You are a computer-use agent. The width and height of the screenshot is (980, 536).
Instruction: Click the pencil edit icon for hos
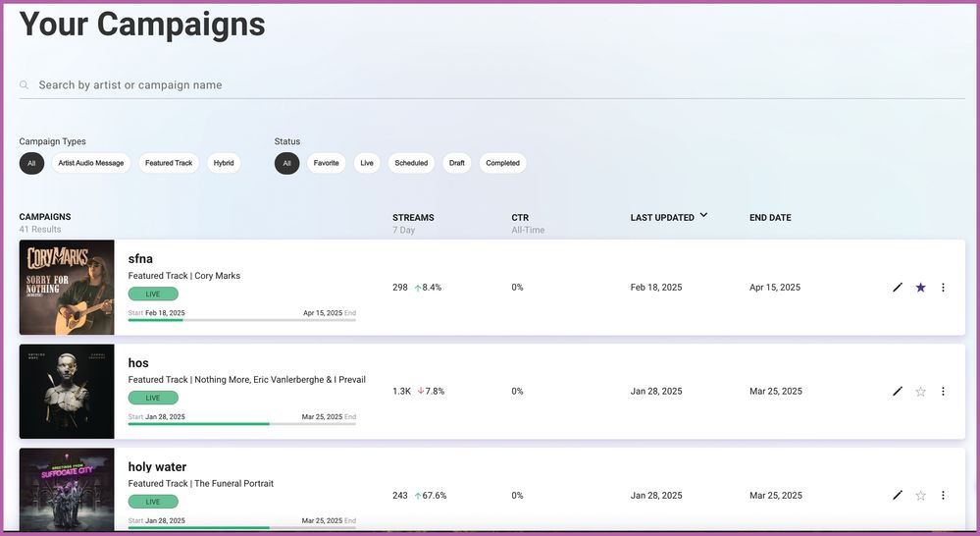pyautogui.click(x=897, y=392)
